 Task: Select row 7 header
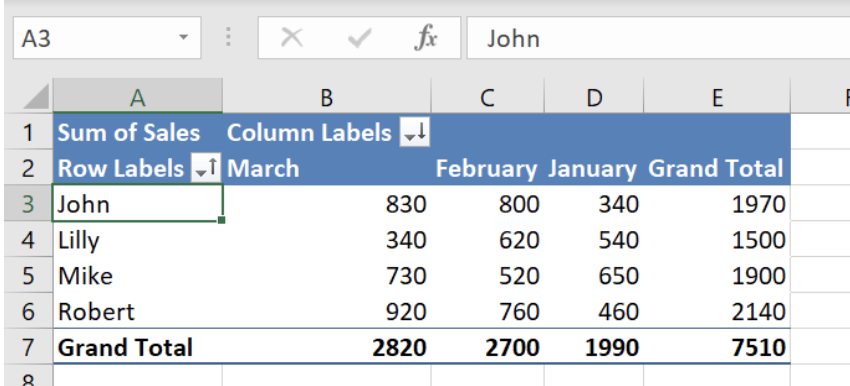point(28,346)
